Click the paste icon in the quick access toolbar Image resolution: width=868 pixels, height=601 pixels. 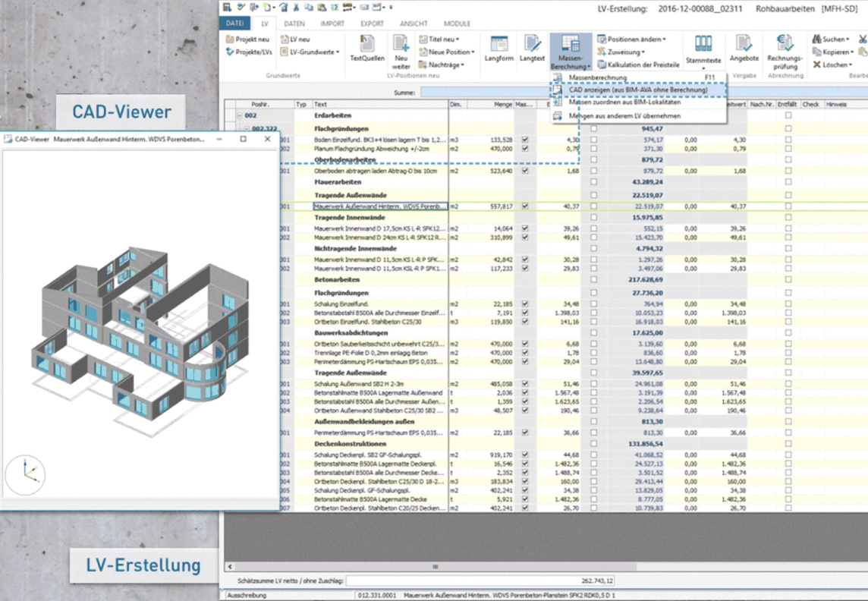click(x=322, y=7)
